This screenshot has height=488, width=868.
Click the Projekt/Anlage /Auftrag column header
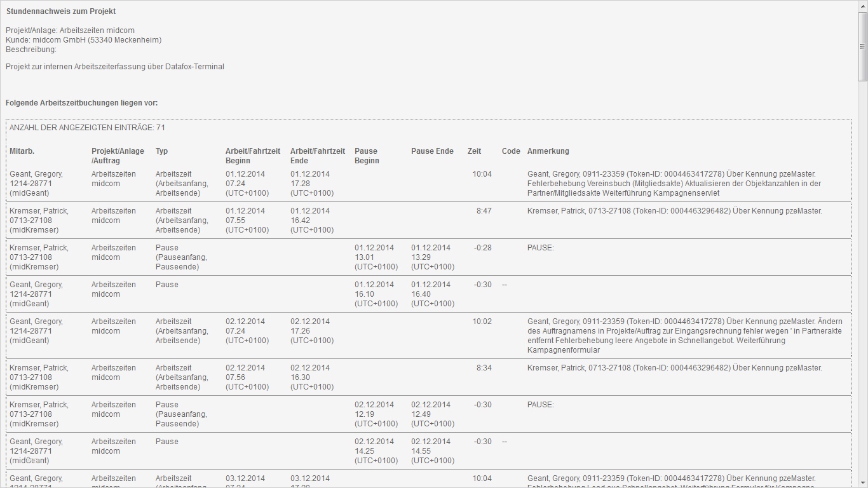click(x=118, y=156)
